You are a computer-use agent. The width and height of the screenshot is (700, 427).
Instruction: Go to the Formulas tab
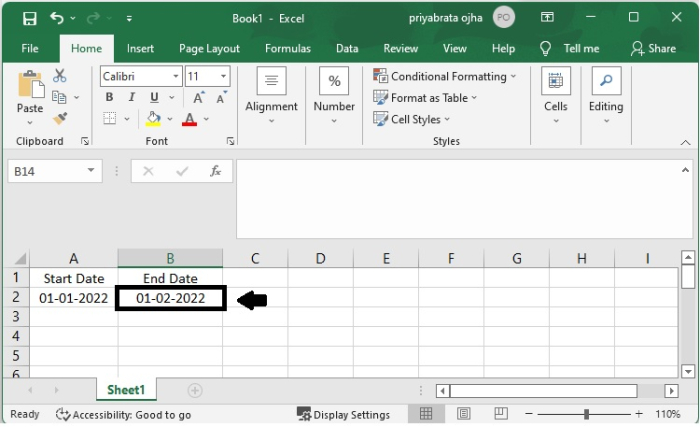(x=288, y=48)
